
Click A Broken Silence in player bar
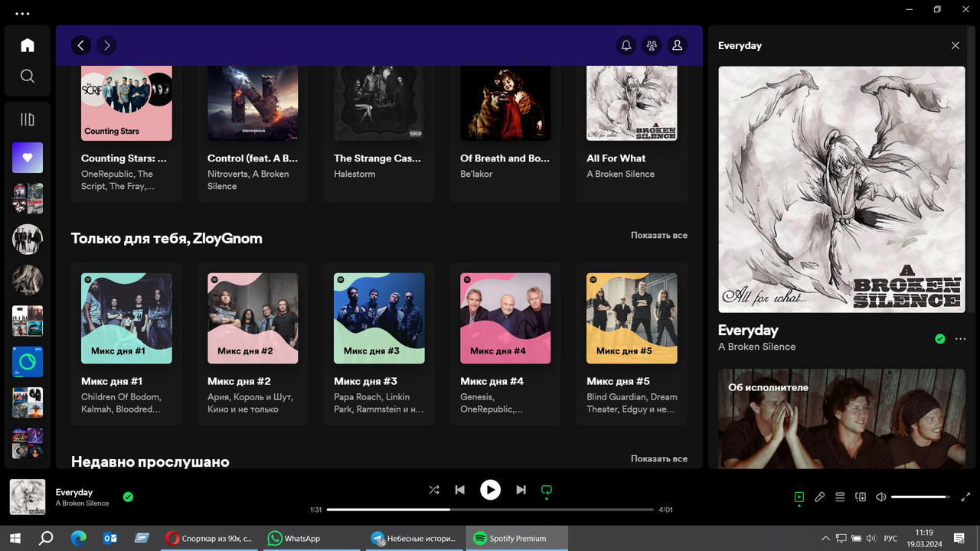click(83, 504)
